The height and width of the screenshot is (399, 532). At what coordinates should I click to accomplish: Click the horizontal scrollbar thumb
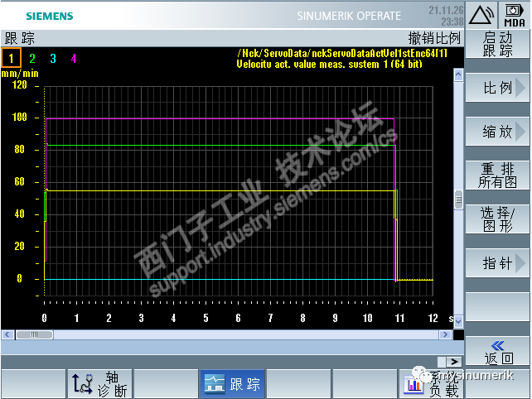(x=34, y=335)
